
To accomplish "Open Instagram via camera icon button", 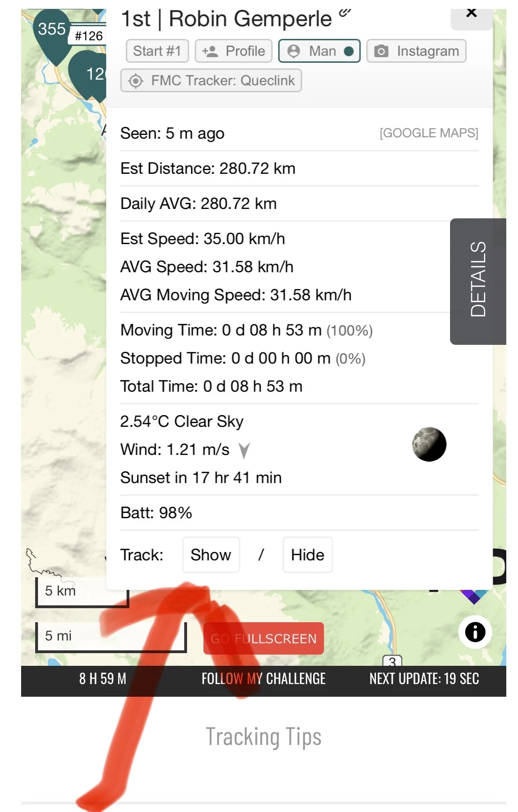I will point(416,51).
